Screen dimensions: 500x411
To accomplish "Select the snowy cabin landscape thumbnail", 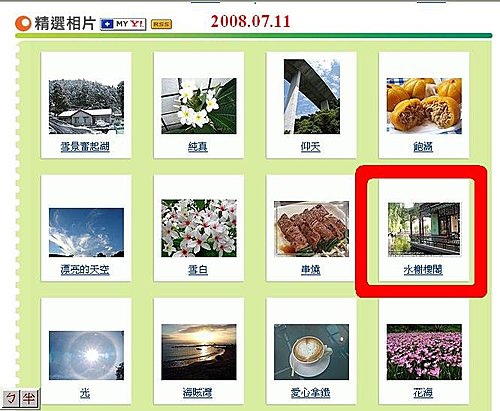I will point(86,107).
